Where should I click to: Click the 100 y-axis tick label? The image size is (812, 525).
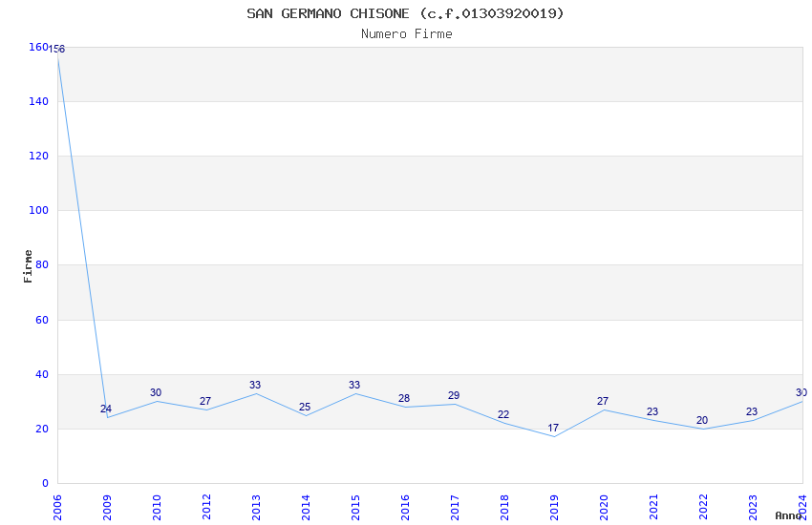click(x=38, y=210)
